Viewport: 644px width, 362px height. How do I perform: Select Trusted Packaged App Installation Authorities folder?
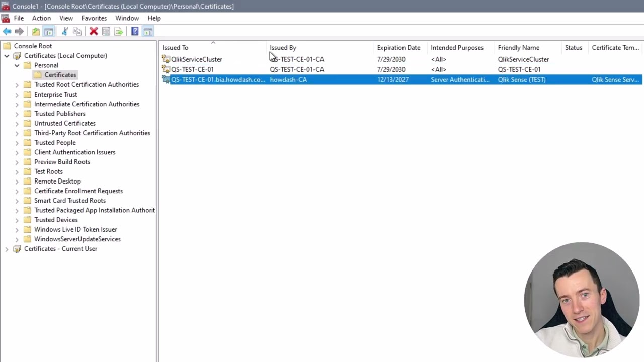(x=95, y=210)
